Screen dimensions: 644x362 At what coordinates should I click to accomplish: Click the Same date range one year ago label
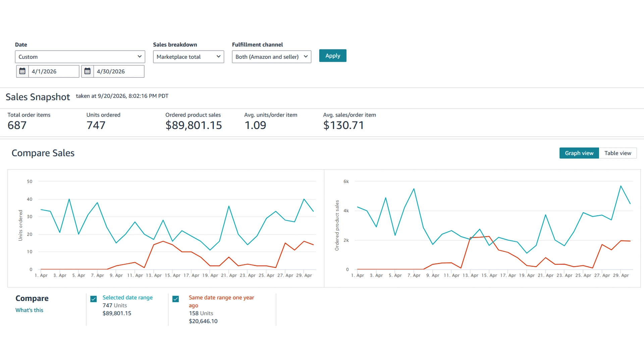[221, 301]
